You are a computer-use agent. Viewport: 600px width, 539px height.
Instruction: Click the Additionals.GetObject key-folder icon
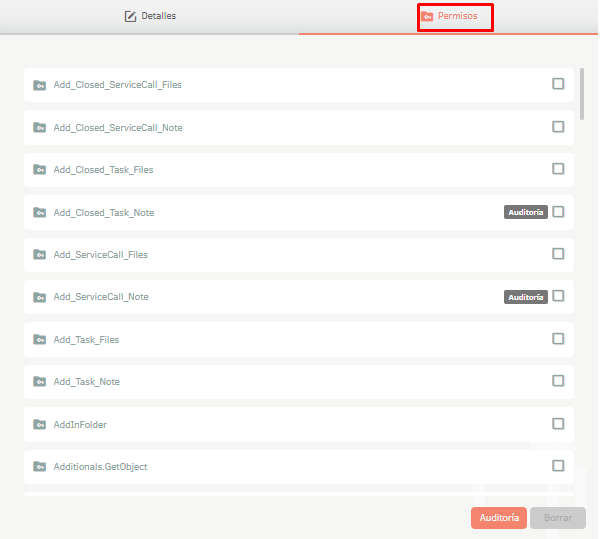(x=39, y=466)
